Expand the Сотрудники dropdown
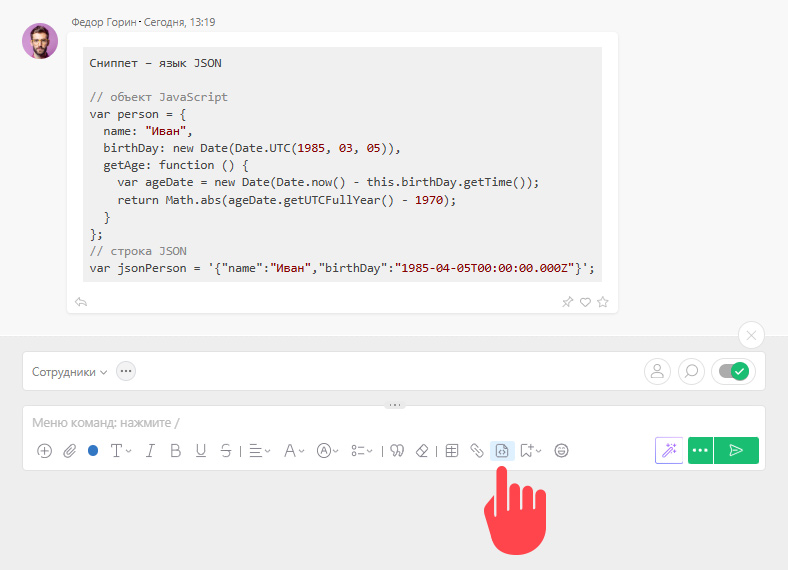 (x=69, y=372)
